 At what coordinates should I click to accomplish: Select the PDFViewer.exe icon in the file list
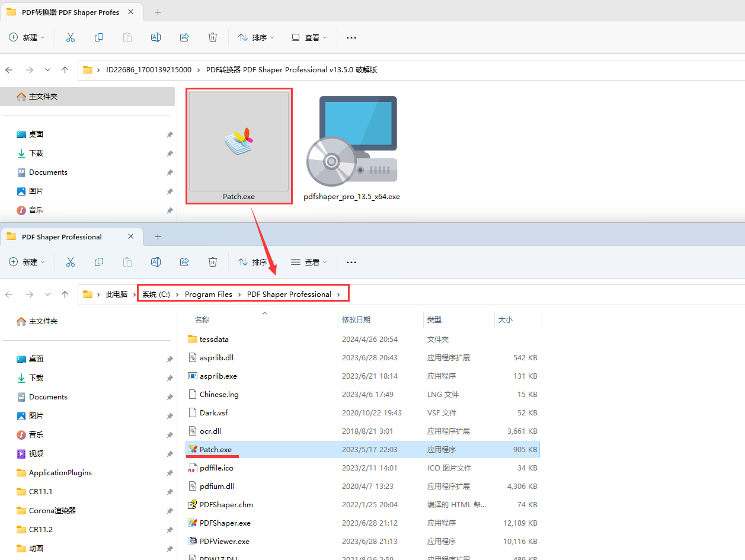tap(192, 542)
